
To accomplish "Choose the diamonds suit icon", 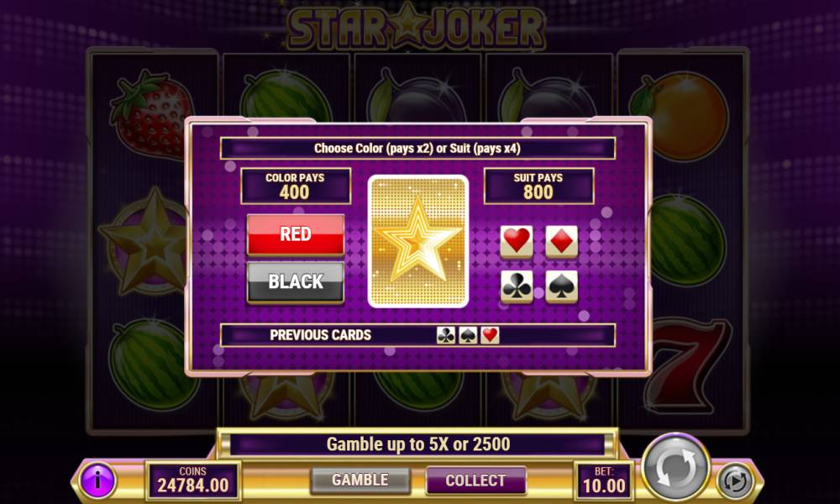I will pyautogui.click(x=561, y=241).
